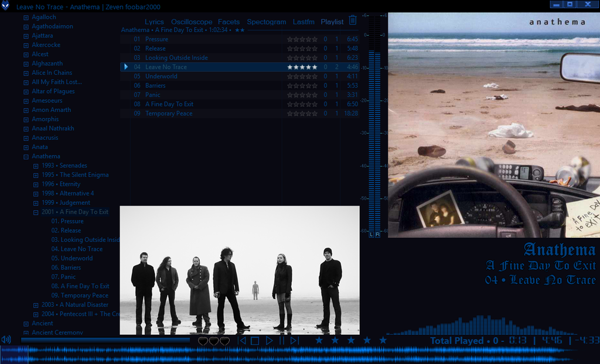Click star rating for Looking Outside Inside row
The height and width of the screenshot is (364, 600).
click(x=302, y=58)
